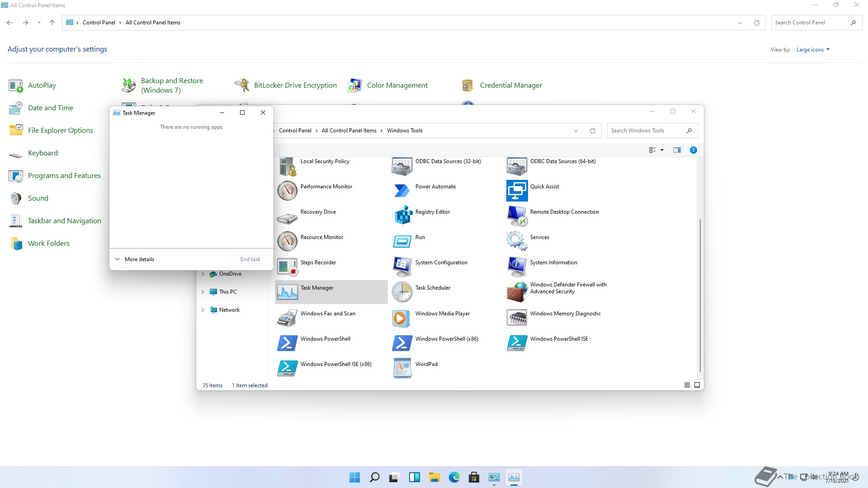
Task: Open ODBC Data Sources (64-bit) icon
Action: [x=517, y=166]
